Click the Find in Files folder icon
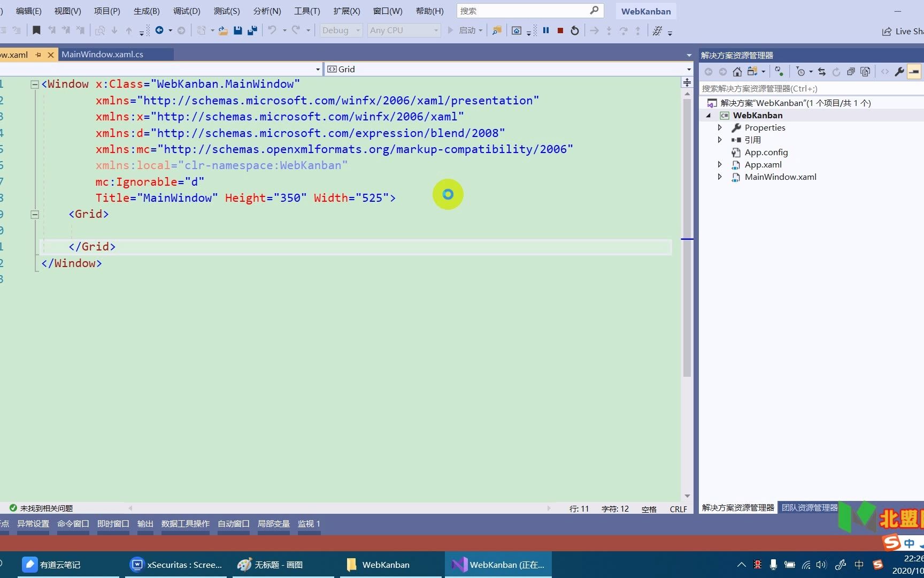This screenshot has width=924, height=578. tap(497, 31)
